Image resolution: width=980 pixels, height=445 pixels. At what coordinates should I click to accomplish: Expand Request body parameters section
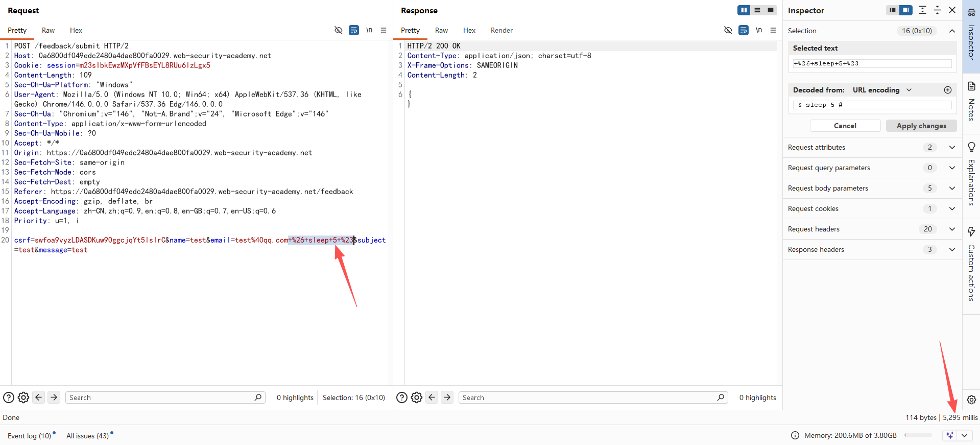click(952, 188)
